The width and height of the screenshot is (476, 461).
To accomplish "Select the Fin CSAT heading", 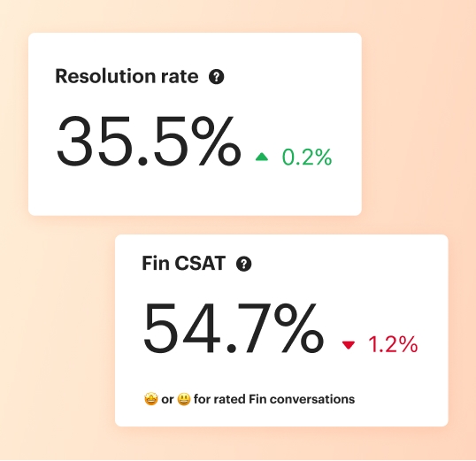I will pyautogui.click(x=184, y=263).
